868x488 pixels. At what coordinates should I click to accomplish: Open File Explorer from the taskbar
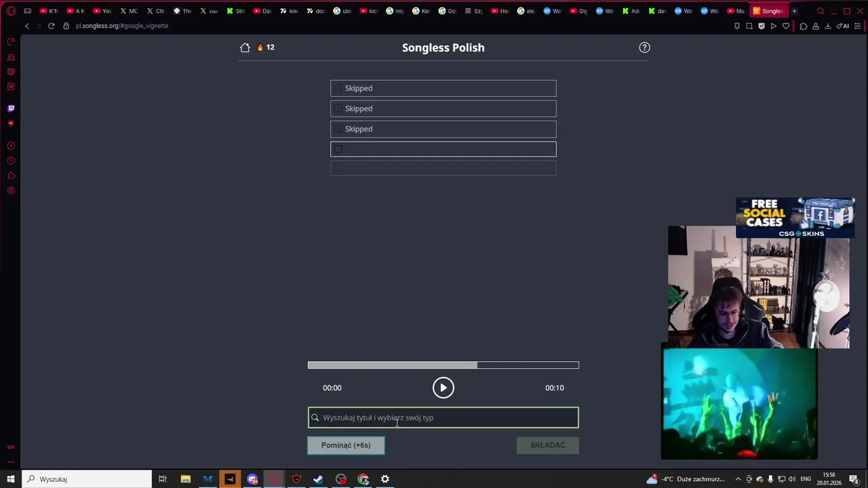185,479
